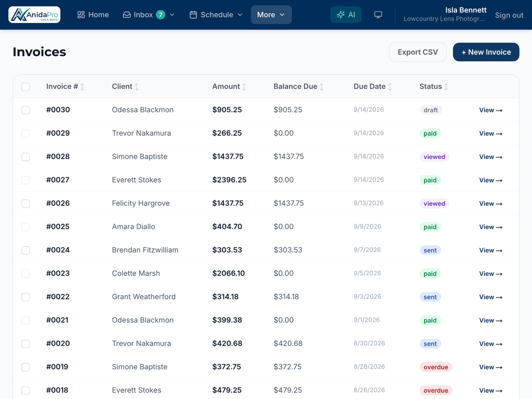Click the paid badge on invoice #0025
The image size is (532, 399).
point(430,227)
